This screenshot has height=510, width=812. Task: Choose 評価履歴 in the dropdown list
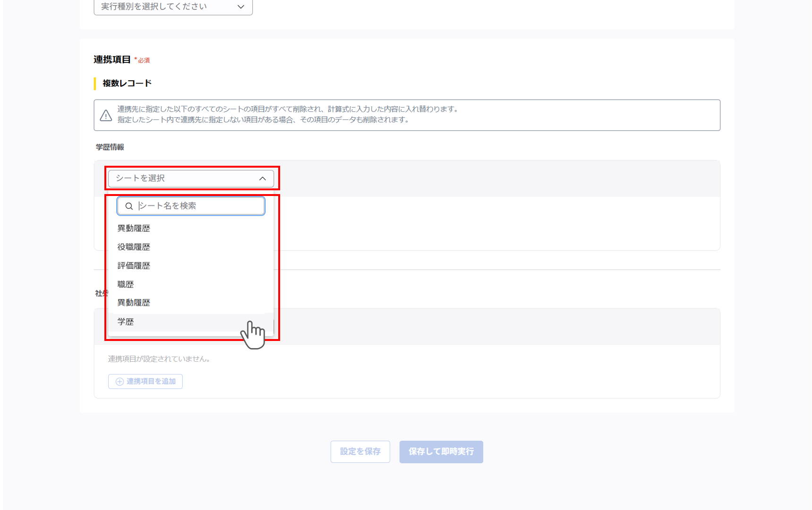pos(134,265)
